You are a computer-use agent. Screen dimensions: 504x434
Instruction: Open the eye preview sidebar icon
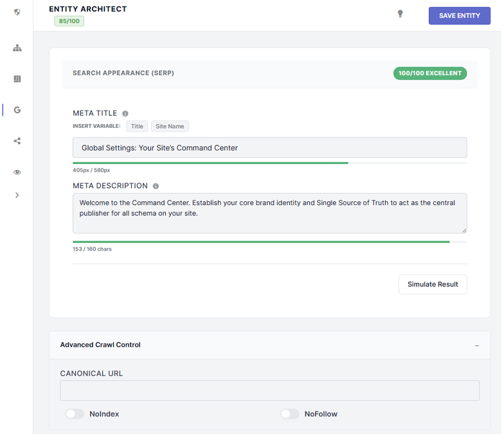17,172
